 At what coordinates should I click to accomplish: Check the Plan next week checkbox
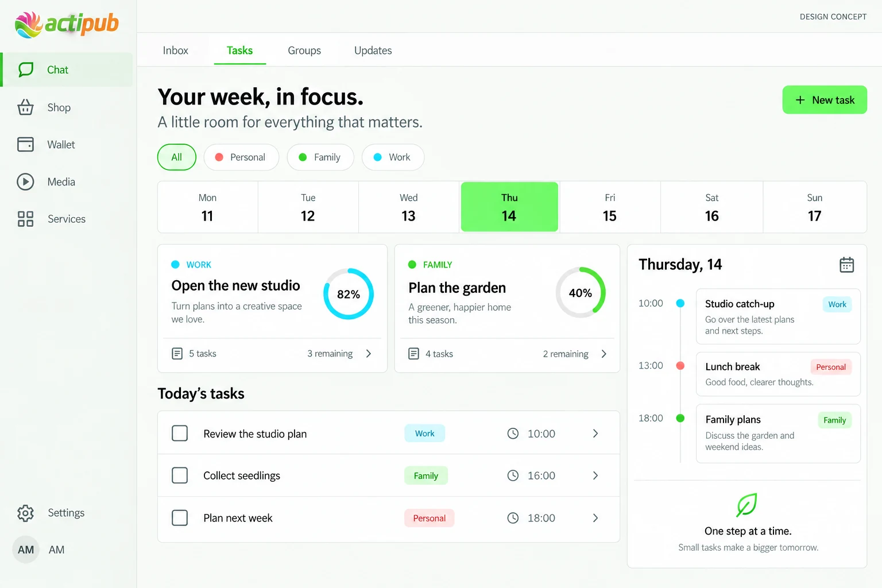click(x=180, y=518)
